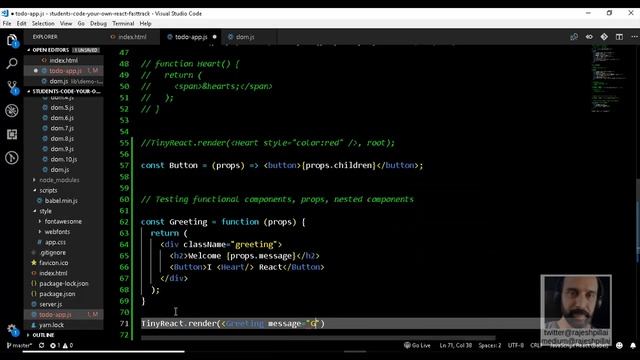Open the Search view in activity bar
Screen dimensions: 640x360
[12, 63]
